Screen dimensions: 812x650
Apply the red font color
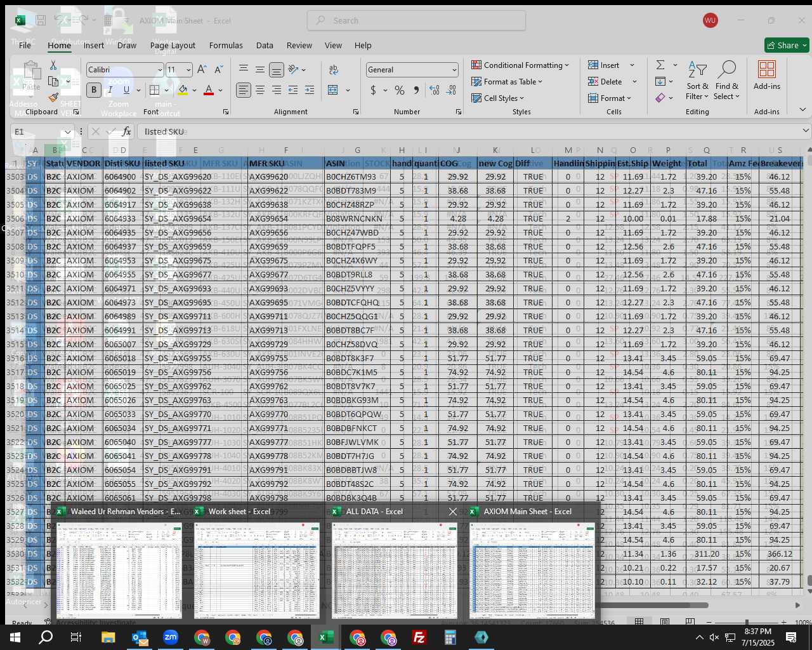tap(209, 90)
